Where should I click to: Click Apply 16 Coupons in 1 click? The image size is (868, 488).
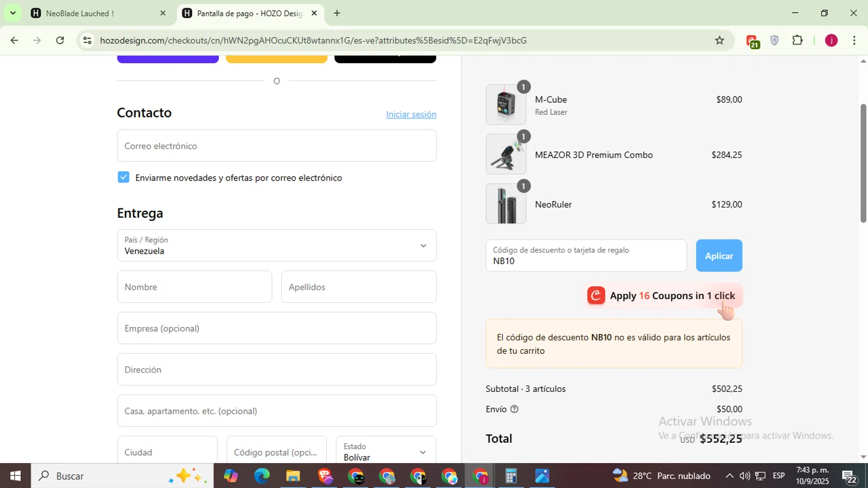pyautogui.click(x=664, y=296)
